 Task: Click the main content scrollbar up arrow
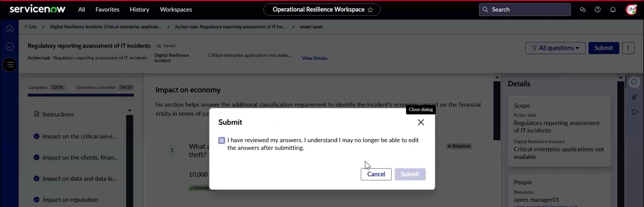click(497, 77)
